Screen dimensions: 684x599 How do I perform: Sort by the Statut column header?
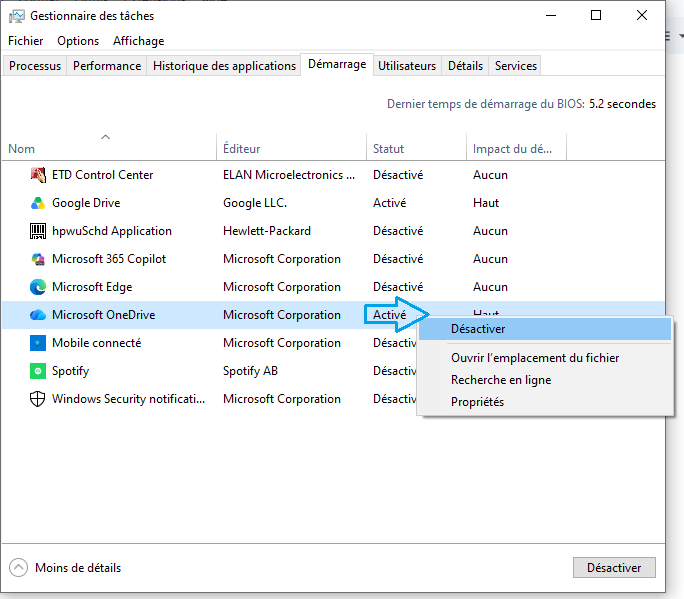417,147
